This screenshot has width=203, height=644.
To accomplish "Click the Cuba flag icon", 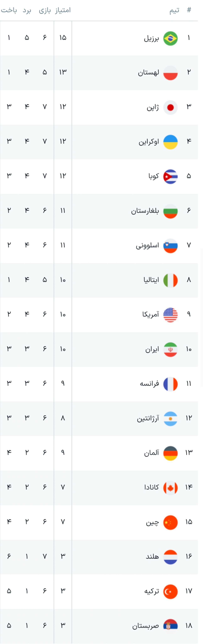I will click(x=170, y=177).
